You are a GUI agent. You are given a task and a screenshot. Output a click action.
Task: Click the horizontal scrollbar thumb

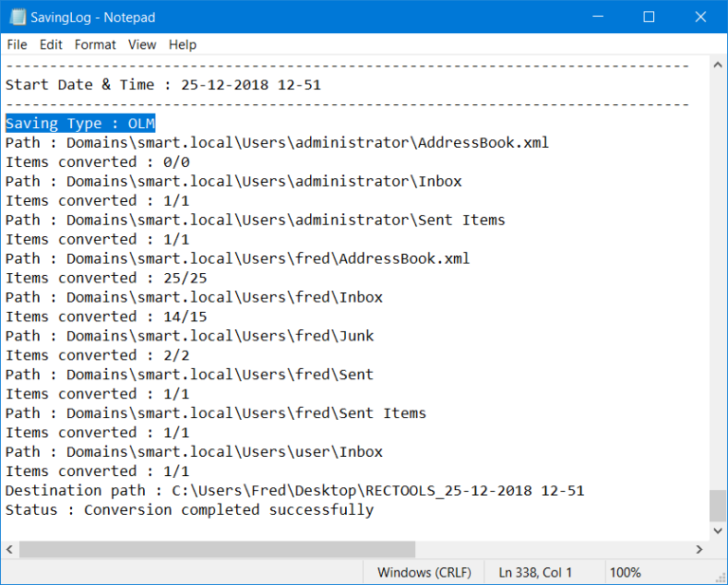[x=216, y=549]
